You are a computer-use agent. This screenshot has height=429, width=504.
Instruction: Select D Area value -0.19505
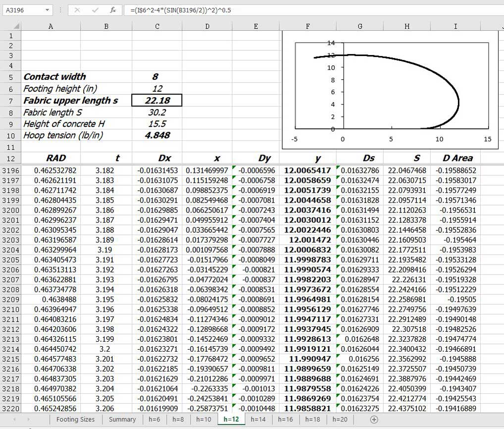[455, 299]
